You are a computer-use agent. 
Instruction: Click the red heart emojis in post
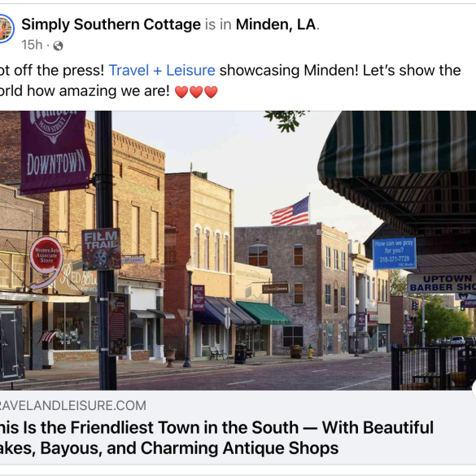[196, 92]
